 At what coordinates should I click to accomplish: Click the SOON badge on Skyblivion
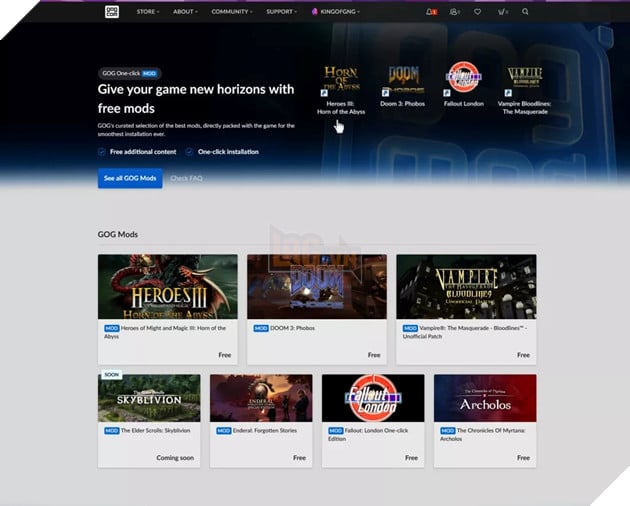(112, 375)
